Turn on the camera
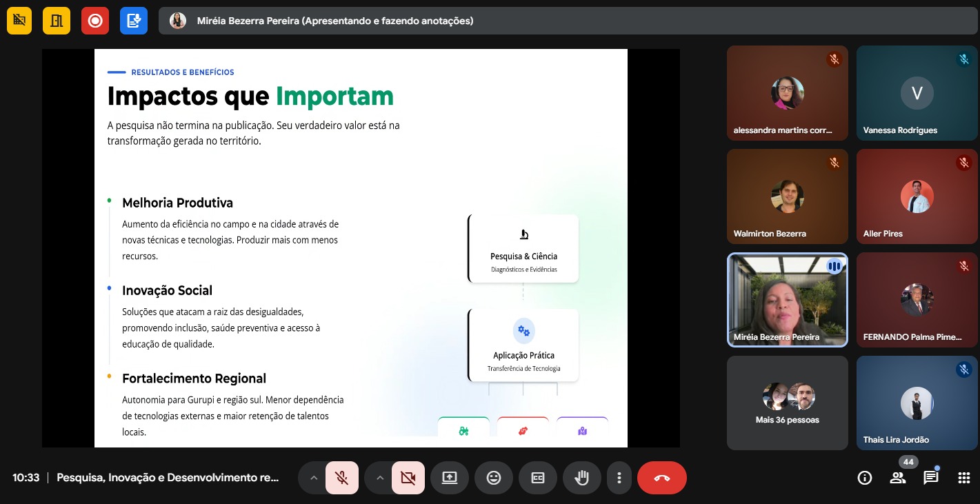The width and height of the screenshot is (980, 504). [x=408, y=478]
